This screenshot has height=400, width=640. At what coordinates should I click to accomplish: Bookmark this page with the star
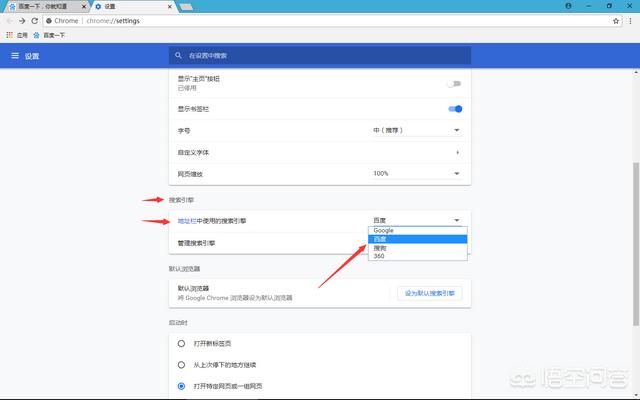(x=616, y=21)
